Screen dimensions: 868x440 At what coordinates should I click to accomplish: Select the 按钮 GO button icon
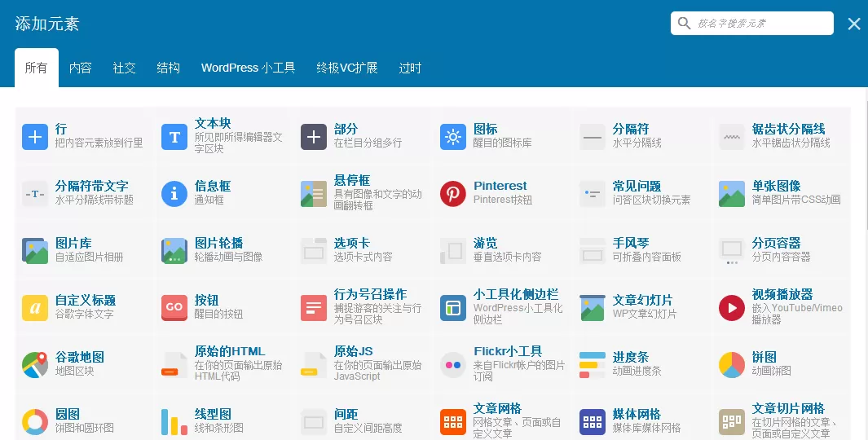coord(174,308)
